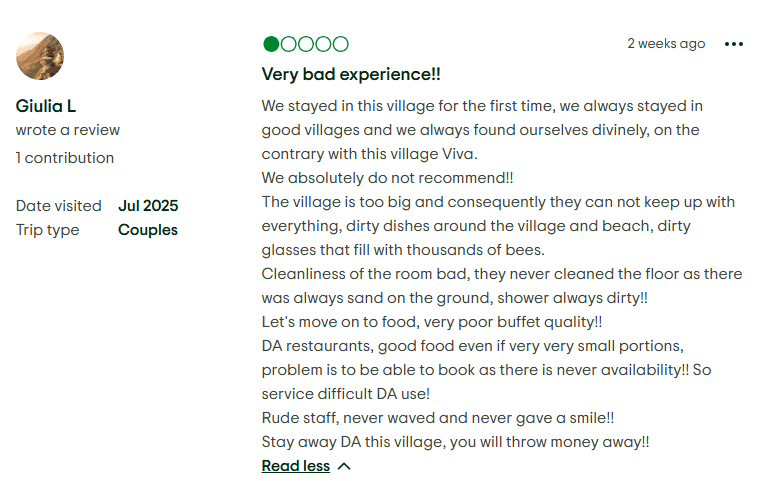Click the "Very bad experience!!" review title

click(351, 75)
